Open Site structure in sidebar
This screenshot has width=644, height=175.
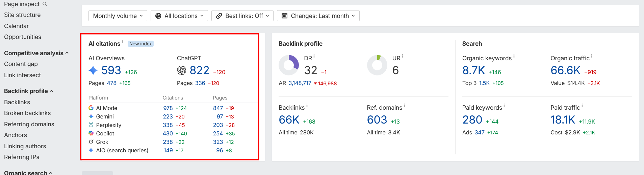coord(22,15)
